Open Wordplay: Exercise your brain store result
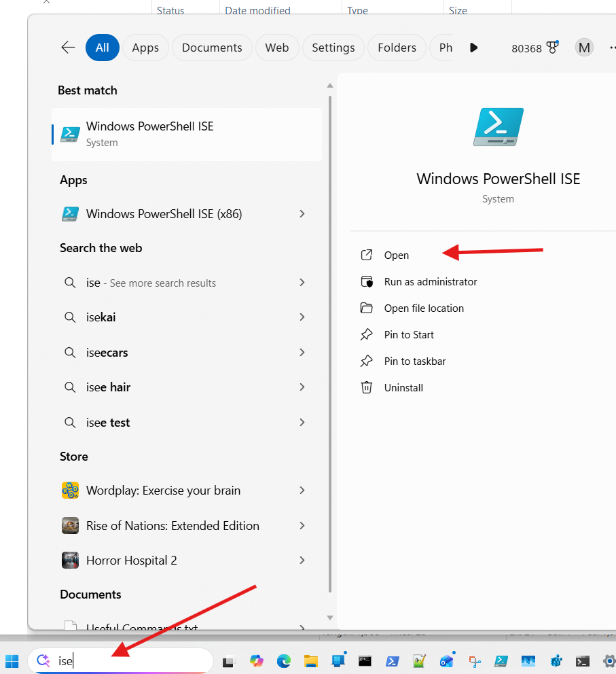Viewport: 616px width, 674px height. 163,491
